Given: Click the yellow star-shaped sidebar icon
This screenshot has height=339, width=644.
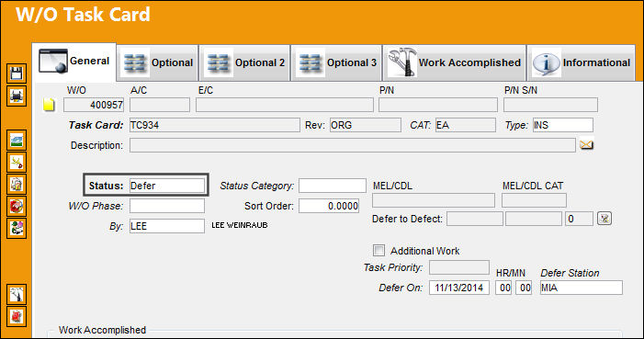Looking at the screenshot, I should coord(17,163).
